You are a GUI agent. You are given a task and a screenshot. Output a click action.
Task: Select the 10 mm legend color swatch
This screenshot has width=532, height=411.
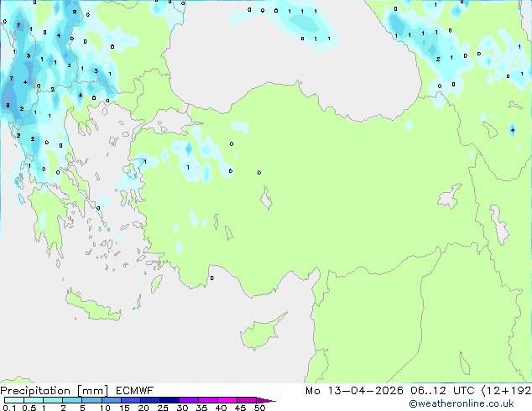click(112, 400)
